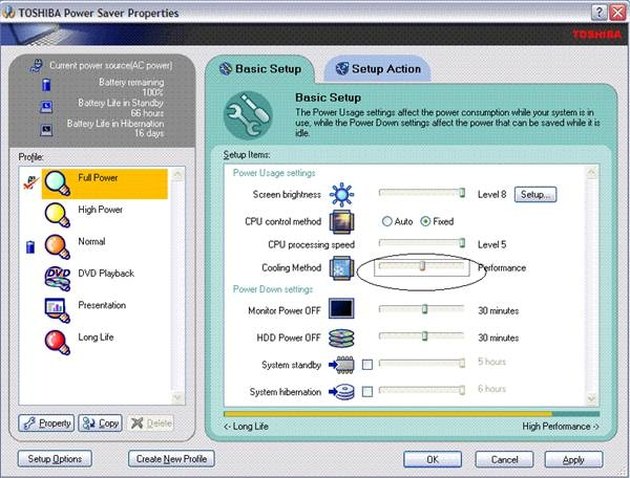Click profile list scrollbar up arrow
This screenshot has height=478, width=630.
[x=177, y=175]
